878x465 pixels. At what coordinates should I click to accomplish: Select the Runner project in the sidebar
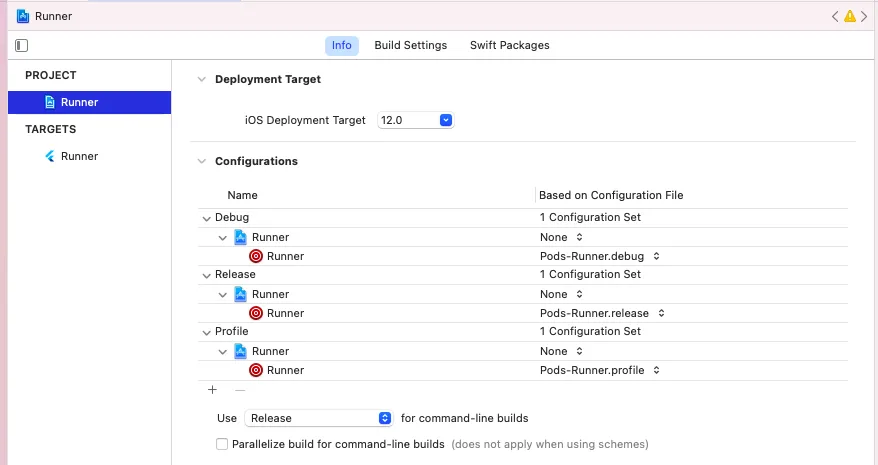[79, 102]
